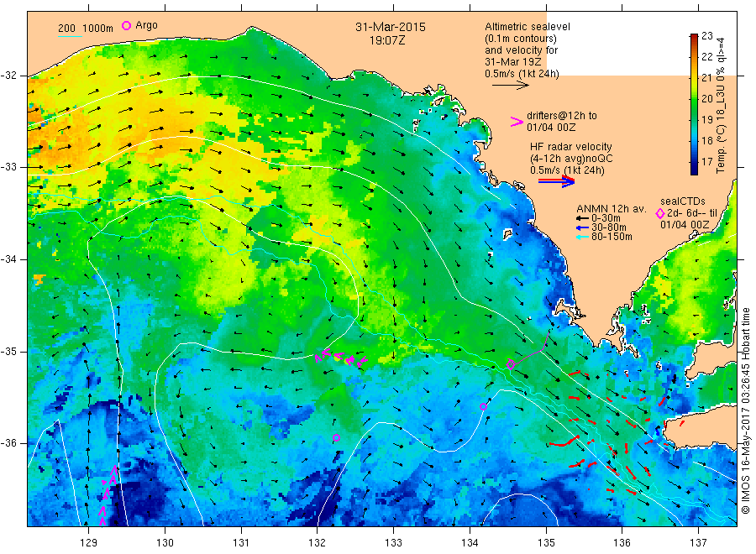
Task: Click the longitude axis label '133'
Action: 393,543
